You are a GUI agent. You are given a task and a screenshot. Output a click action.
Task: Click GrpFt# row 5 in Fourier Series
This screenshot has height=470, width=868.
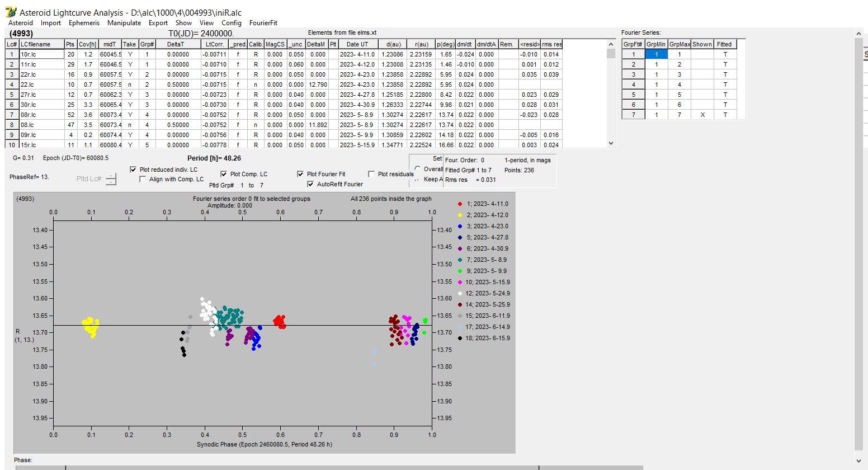point(634,95)
